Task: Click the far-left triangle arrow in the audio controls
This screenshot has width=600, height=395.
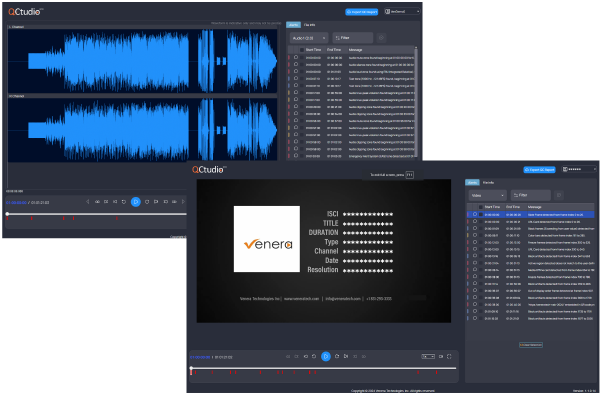Action: click(x=88, y=202)
